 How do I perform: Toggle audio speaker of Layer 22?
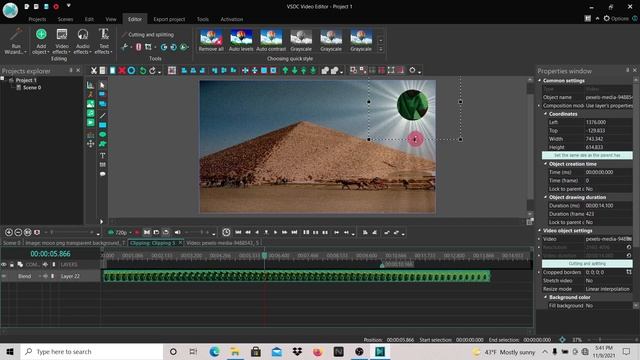coord(45,276)
